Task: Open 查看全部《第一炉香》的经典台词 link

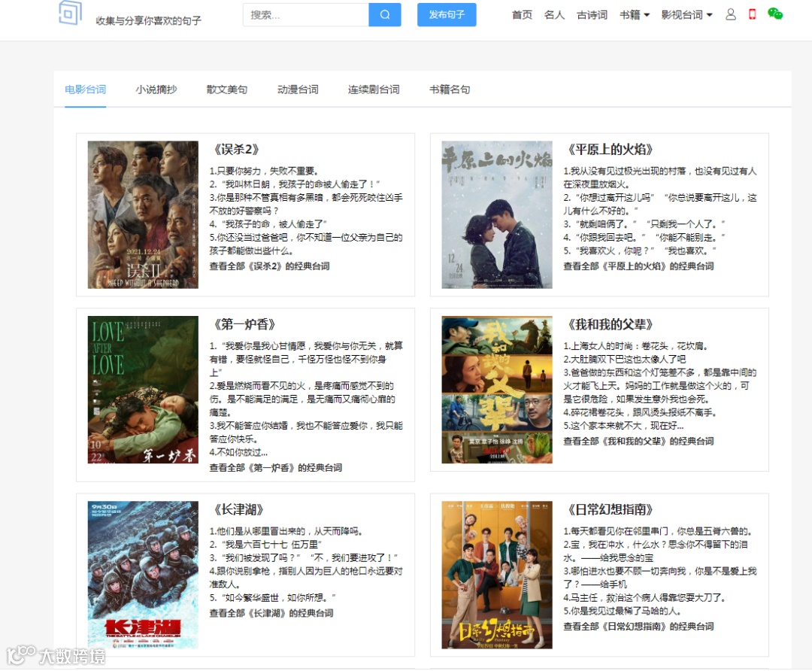Action: click(275, 468)
